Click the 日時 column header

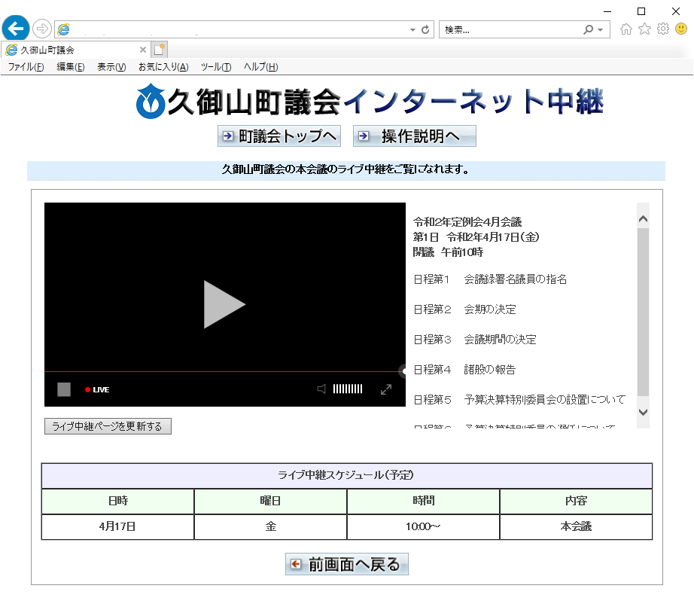coord(117,501)
